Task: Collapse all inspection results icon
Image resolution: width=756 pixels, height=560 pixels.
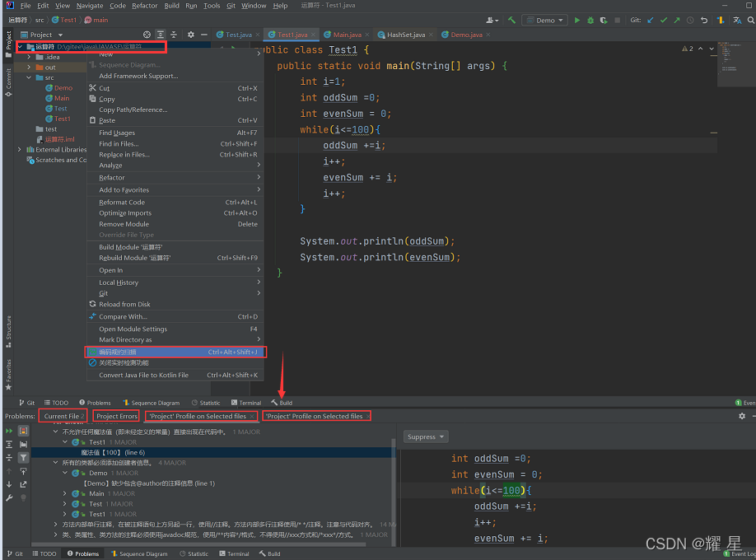Action: pos(9,457)
